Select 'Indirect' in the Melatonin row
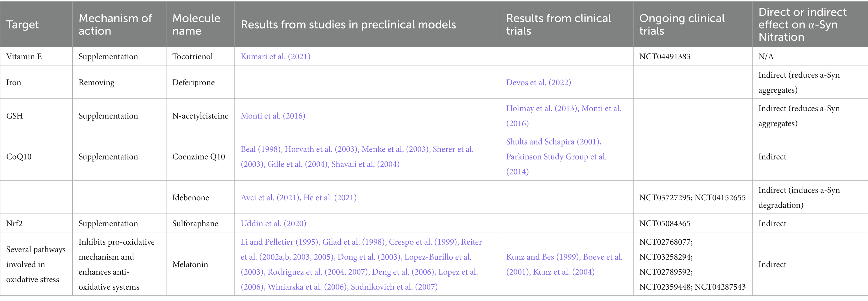This screenshot has height=301, width=868. 772,265
